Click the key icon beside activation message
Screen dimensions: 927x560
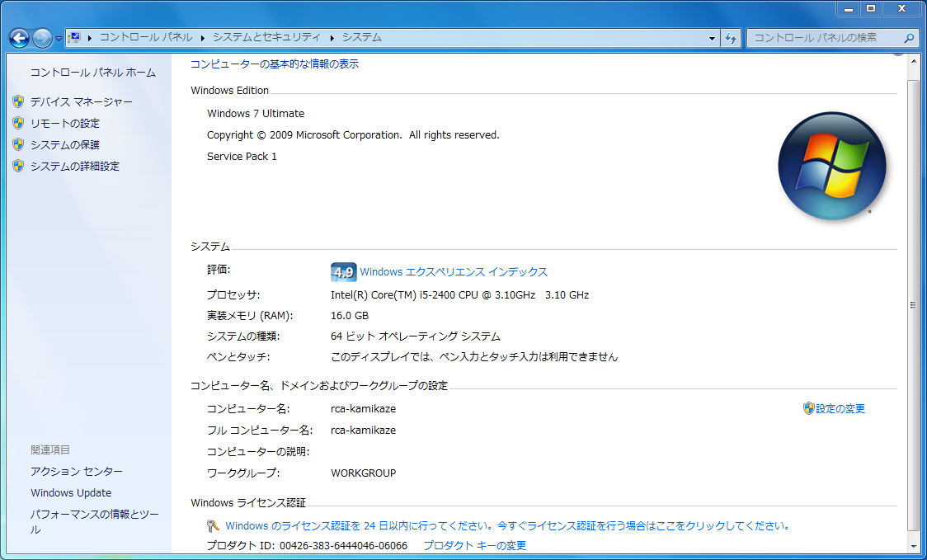(x=214, y=525)
